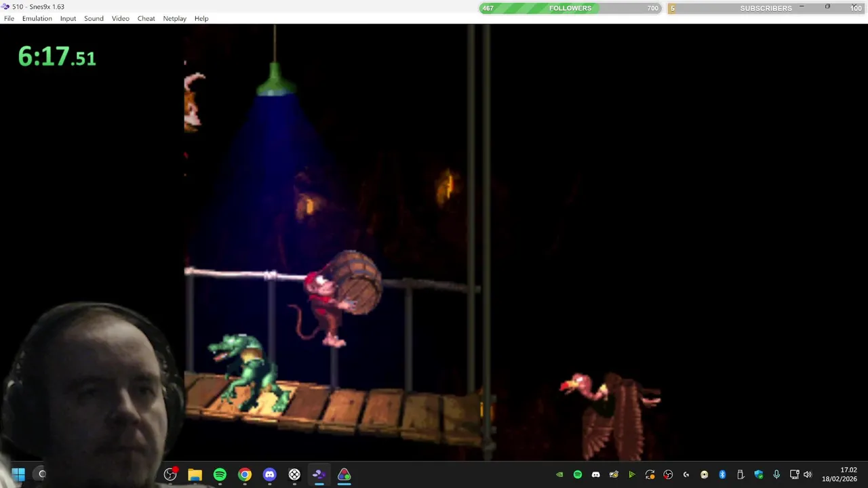
Task: Click the NVIDIA tray icon
Action: tap(559, 474)
